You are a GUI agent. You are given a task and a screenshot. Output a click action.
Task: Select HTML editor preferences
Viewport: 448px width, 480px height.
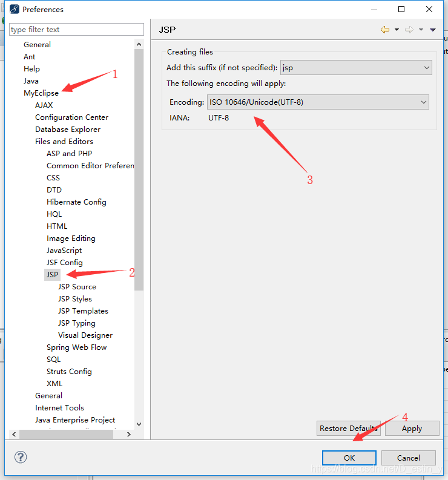click(57, 226)
